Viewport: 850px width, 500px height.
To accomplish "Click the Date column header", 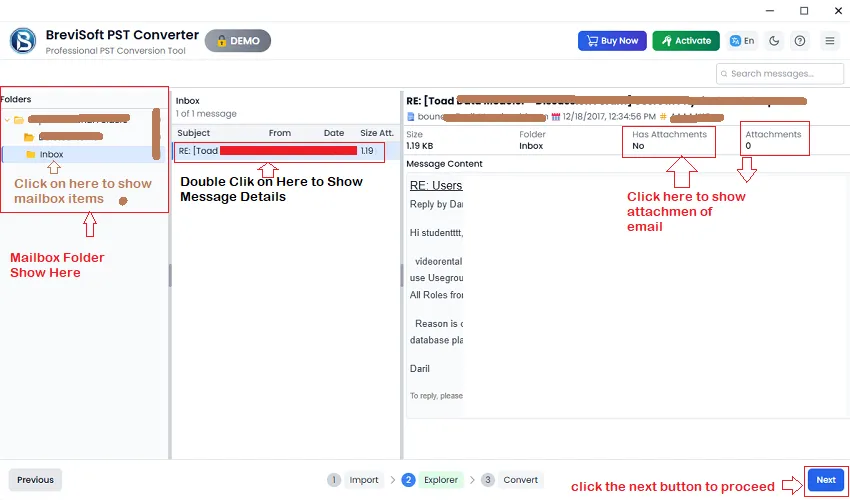I will point(334,133).
